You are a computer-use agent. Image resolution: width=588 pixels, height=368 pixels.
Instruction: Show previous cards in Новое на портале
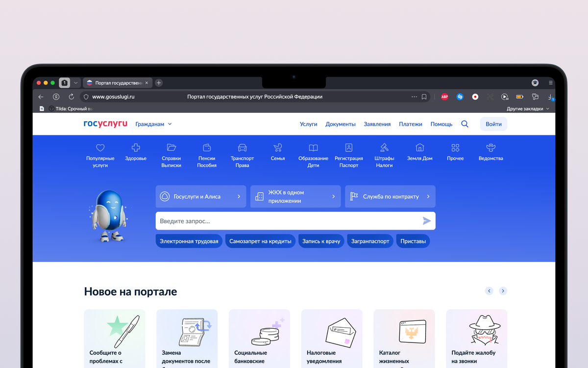[x=489, y=291]
